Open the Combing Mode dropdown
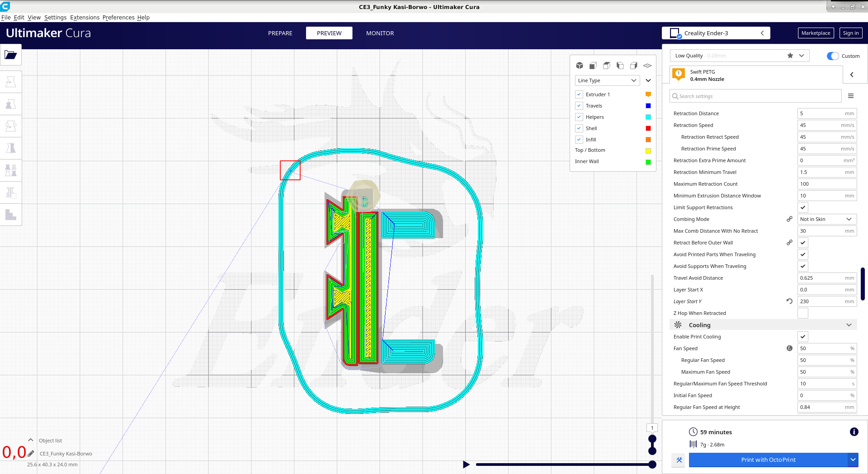This screenshot has height=474, width=868. 827,219
